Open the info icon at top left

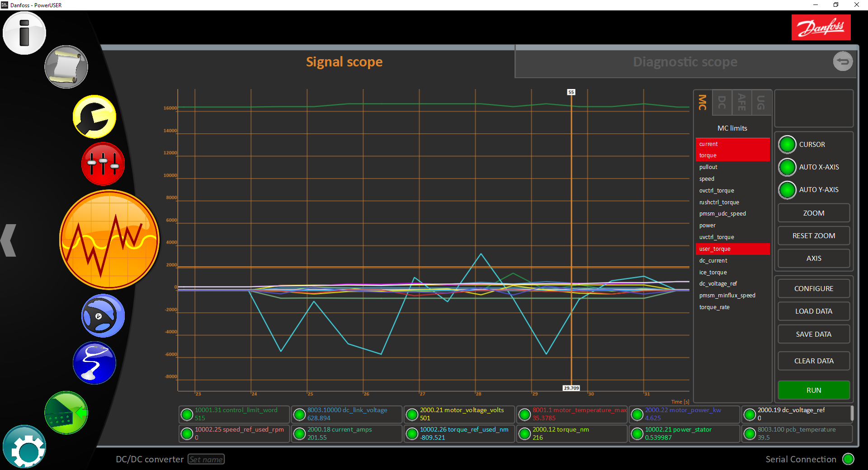[x=24, y=33]
